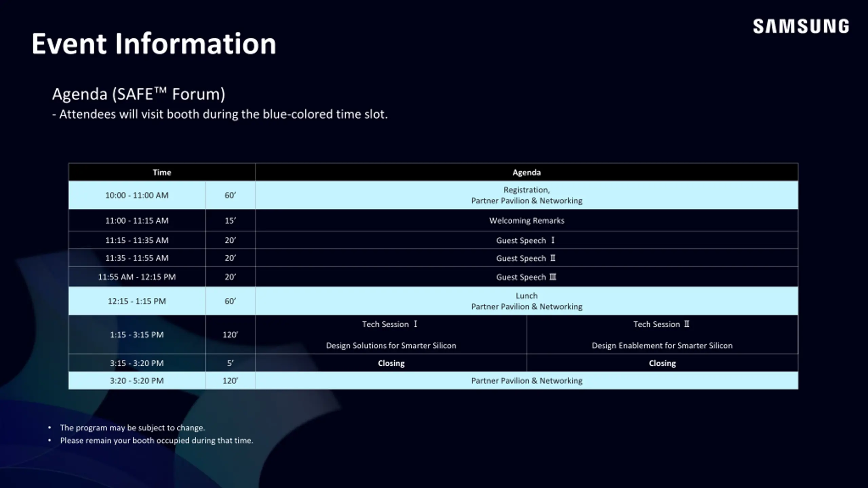Select Lunch Partner Pavilion & Networking cell
Image resolution: width=868 pixels, height=488 pixels.
click(x=527, y=301)
